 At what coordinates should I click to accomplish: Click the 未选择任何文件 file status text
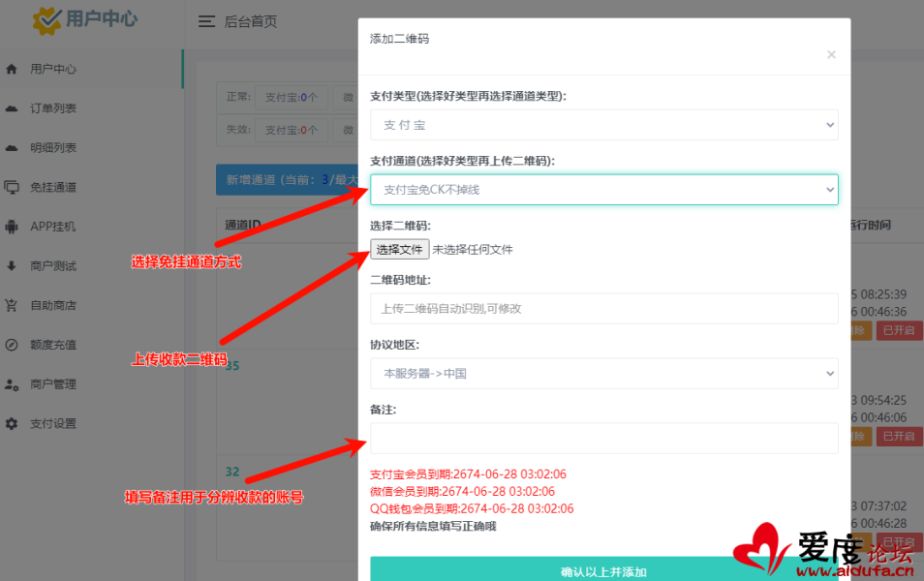coord(473,250)
